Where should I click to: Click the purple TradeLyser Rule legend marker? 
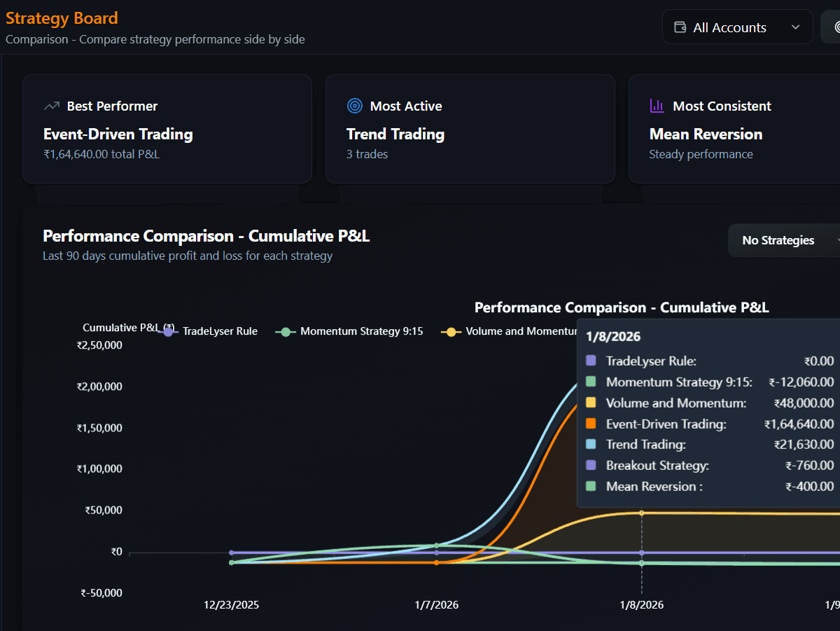click(168, 332)
